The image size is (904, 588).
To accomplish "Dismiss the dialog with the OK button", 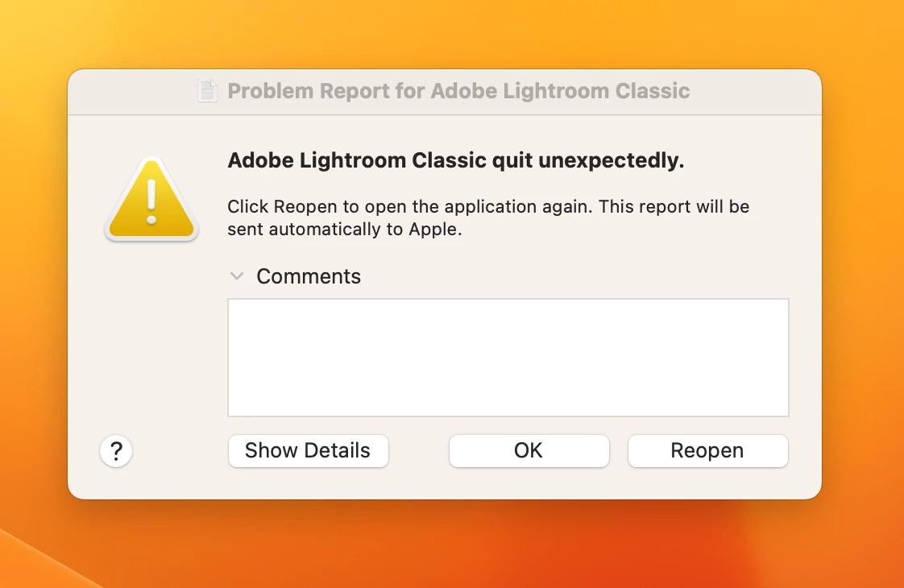I will coord(529,451).
